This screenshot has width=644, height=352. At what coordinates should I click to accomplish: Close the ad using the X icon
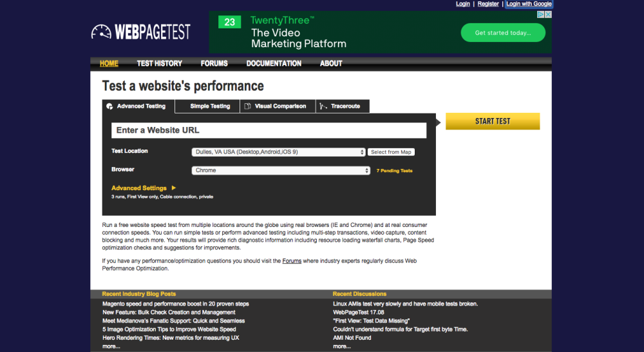tap(548, 14)
